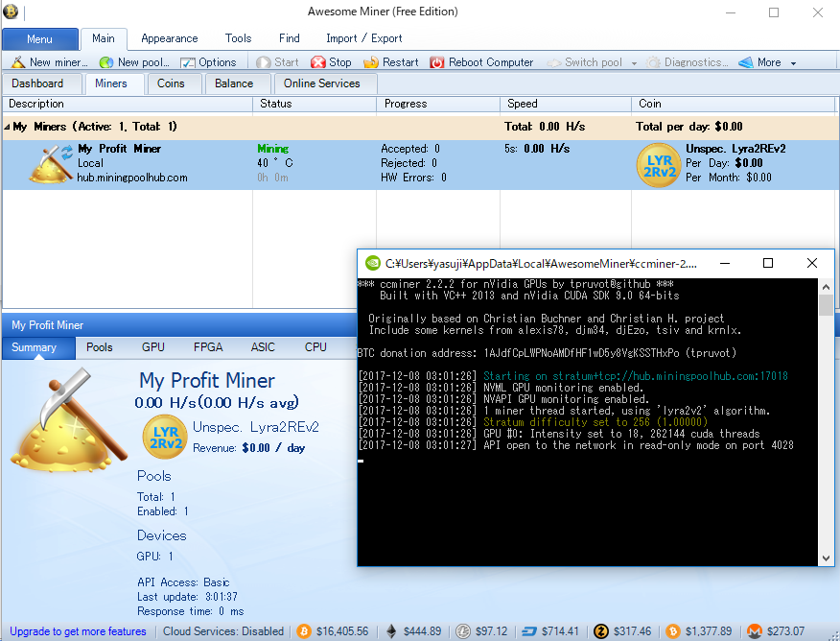Open the More dropdown arrow

(793, 63)
